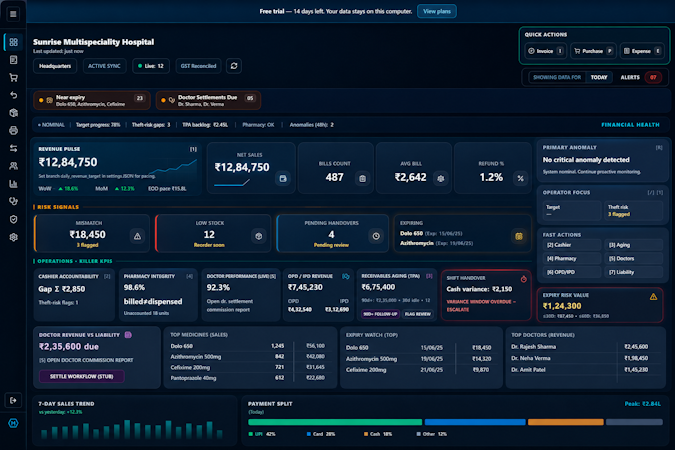The width and height of the screenshot is (675, 450).
Task: Click the printer sidebar icon
Action: click(13, 130)
